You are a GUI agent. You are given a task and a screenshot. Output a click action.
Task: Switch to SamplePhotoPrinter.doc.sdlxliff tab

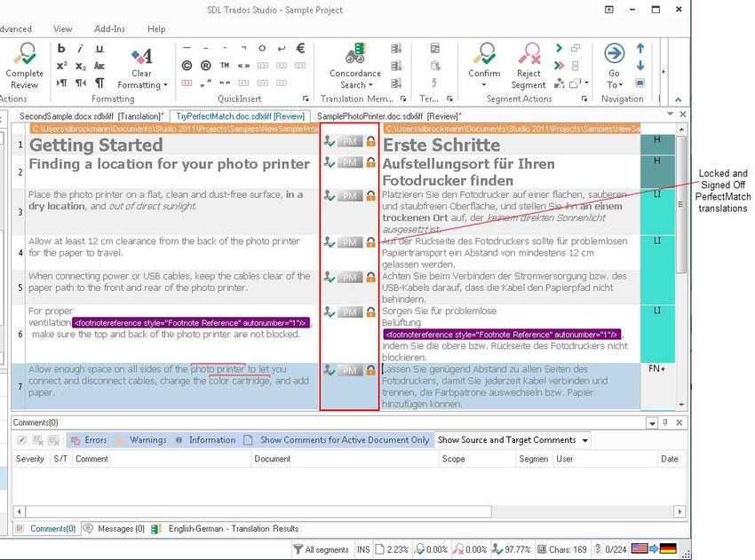(389, 116)
